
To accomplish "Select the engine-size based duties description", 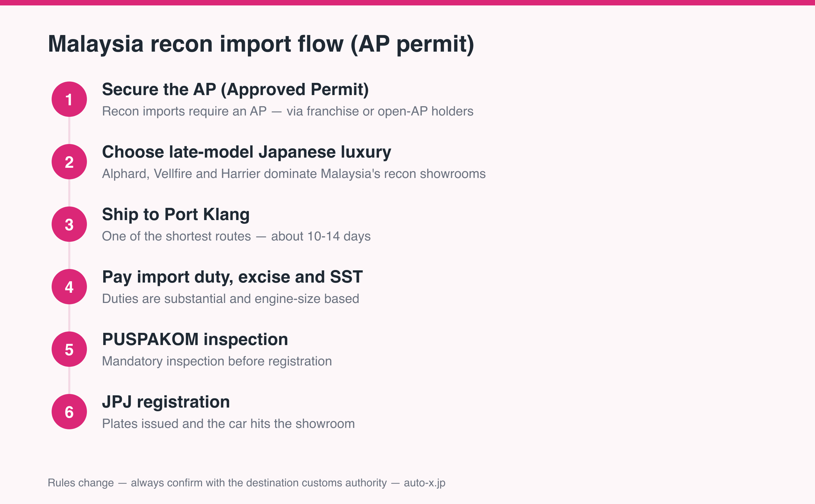I will point(231,299).
